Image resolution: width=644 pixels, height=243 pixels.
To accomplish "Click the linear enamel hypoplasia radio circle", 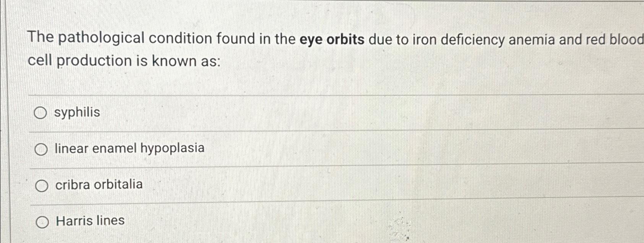I will click(41, 149).
